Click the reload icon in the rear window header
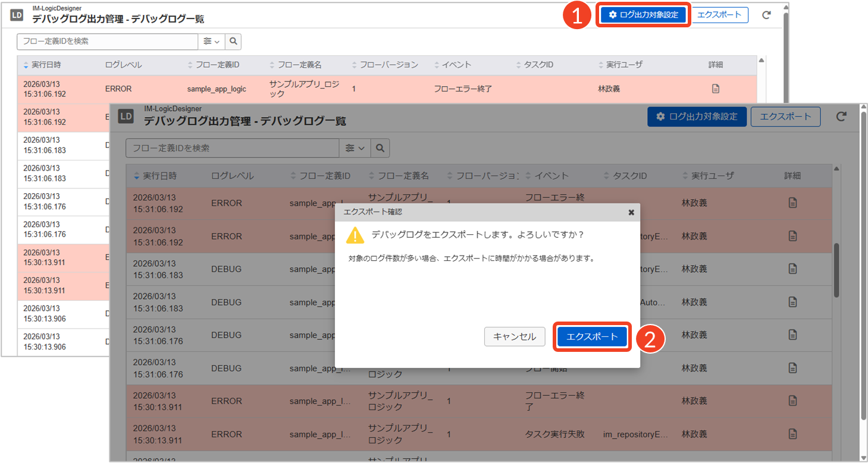 point(766,15)
